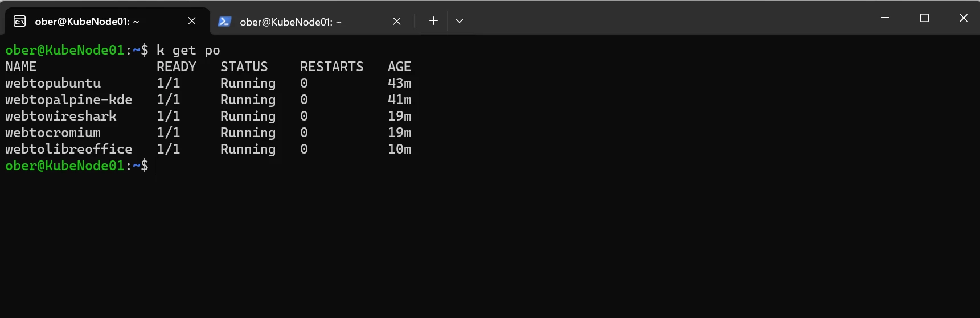Close the terminal window
This screenshot has height=318, width=980.
[x=963, y=18]
